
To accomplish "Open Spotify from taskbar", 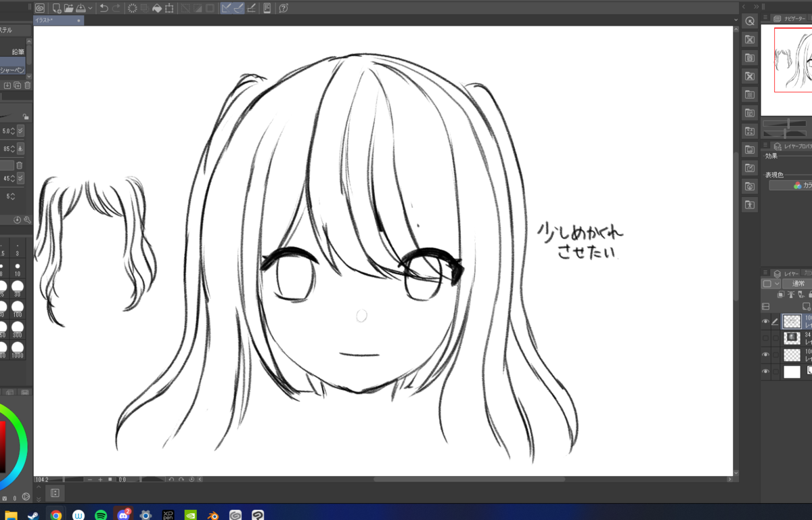I will (101, 515).
